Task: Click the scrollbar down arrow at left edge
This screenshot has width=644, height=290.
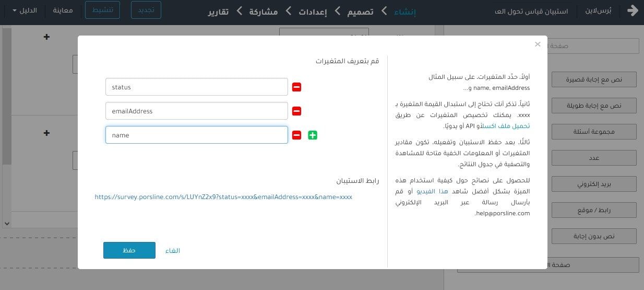Action: [6, 224]
